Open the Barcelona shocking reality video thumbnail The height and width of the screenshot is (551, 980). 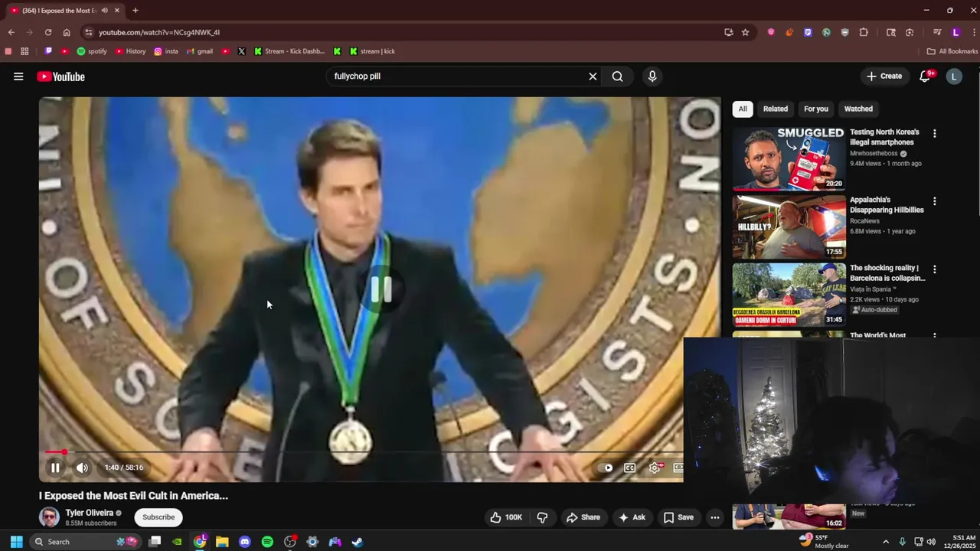(789, 295)
